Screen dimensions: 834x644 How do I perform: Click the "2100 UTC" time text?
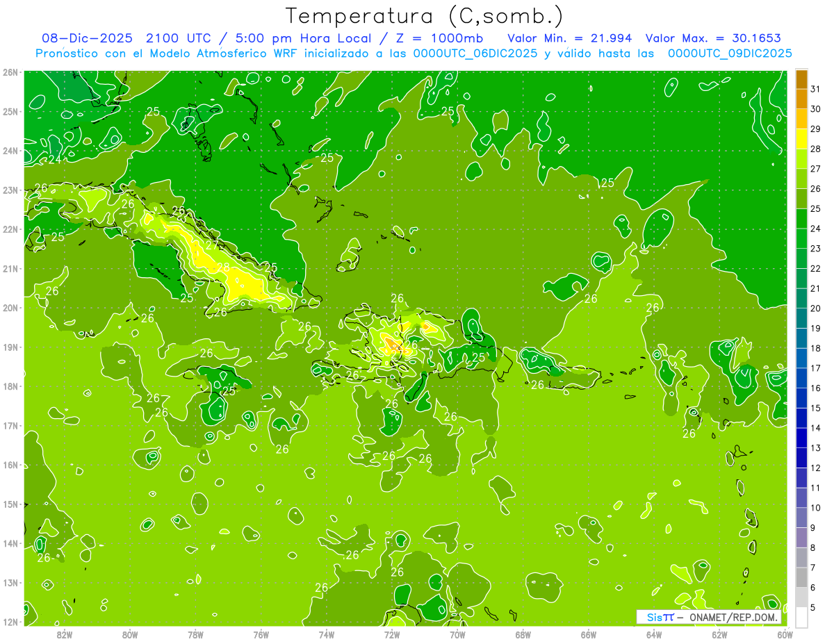179,38
